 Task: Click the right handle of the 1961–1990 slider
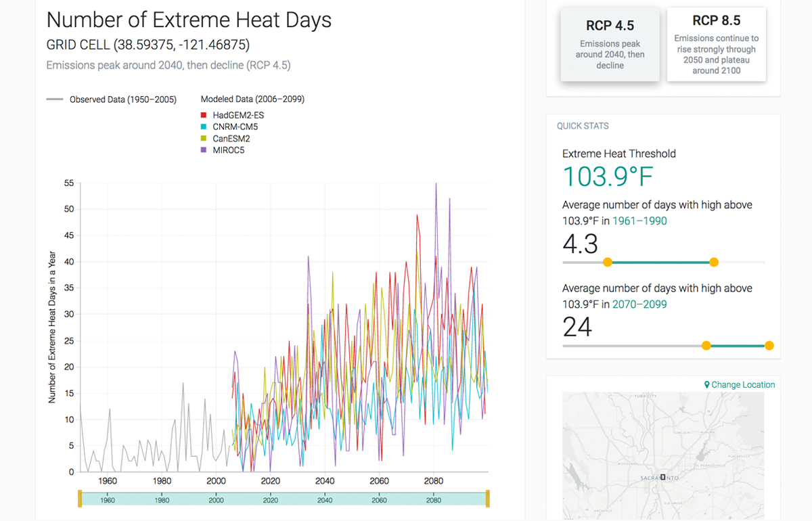(714, 263)
